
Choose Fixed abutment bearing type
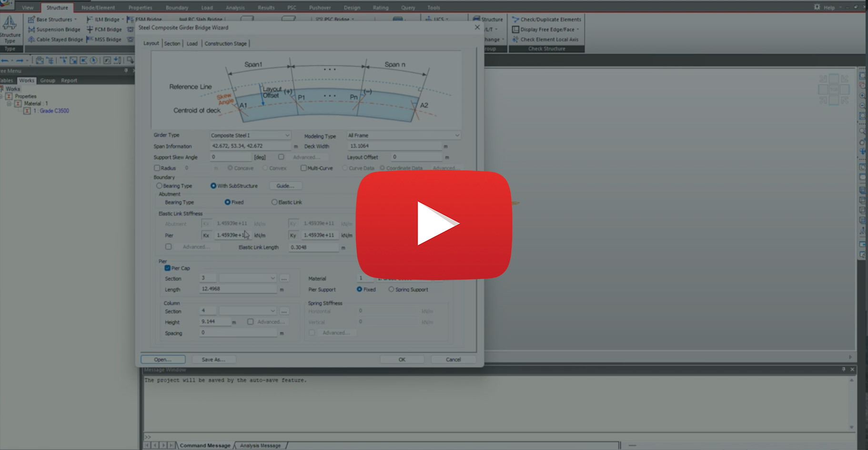click(228, 202)
